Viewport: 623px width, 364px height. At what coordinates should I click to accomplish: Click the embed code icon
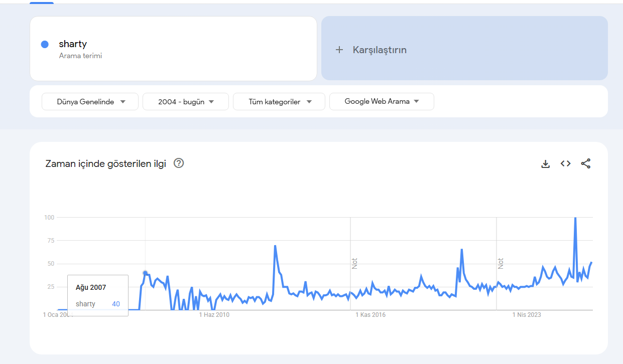pos(566,163)
